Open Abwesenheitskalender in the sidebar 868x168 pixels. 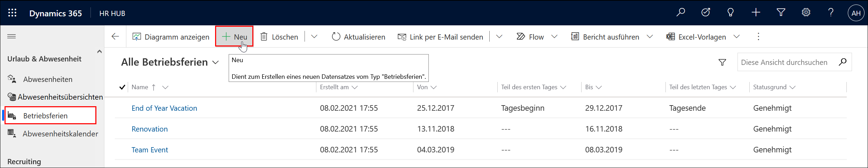click(60, 134)
